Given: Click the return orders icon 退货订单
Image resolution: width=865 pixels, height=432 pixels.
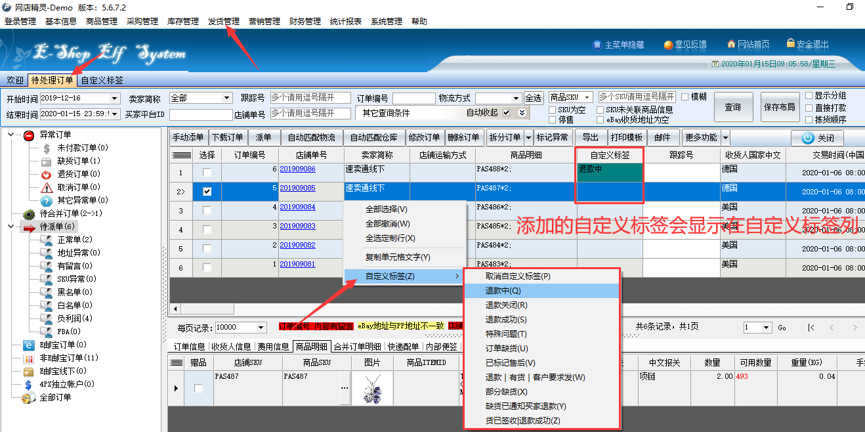Looking at the screenshot, I should pos(46,175).
